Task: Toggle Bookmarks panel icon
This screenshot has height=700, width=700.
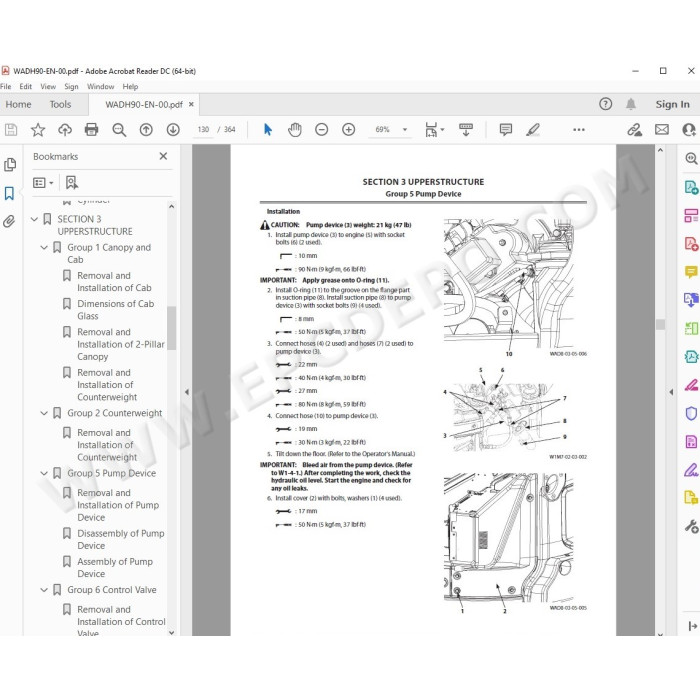Action: 9,193
